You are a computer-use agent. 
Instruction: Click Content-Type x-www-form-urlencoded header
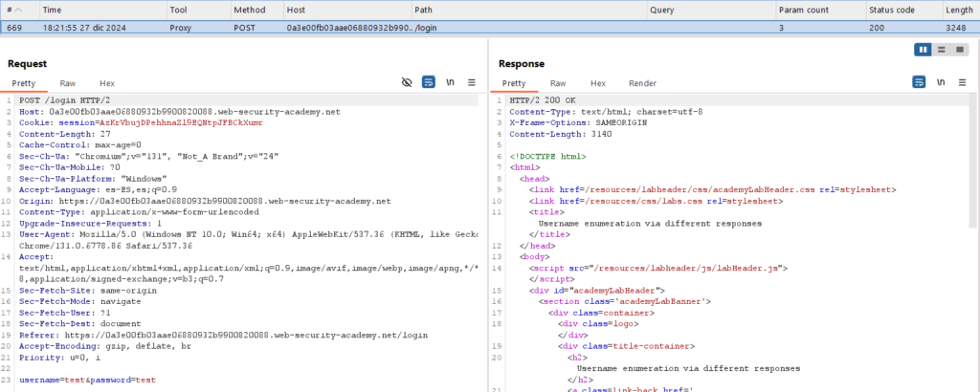(140, 212)
